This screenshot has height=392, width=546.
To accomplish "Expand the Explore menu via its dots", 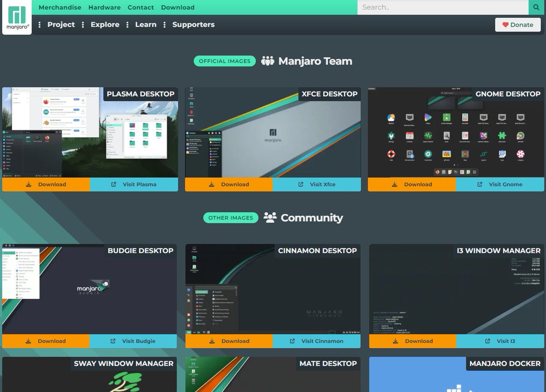I will tap(83, 25).
